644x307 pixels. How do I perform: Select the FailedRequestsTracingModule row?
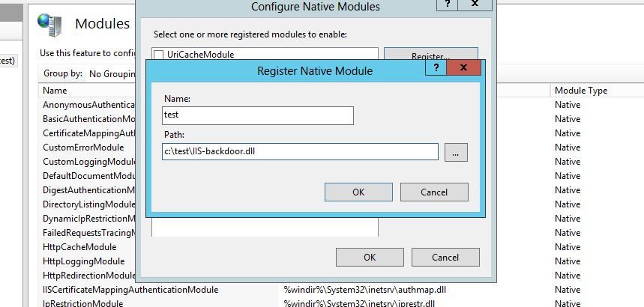pyautogui.click(x=88, y=233)
